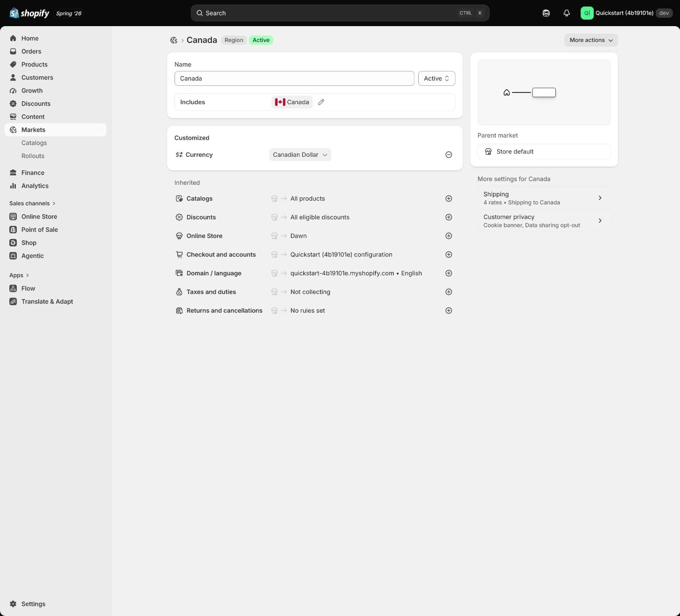Open Shipping settings chevron row
Viewport: 680px width, 616px height.
click(544, 198)
